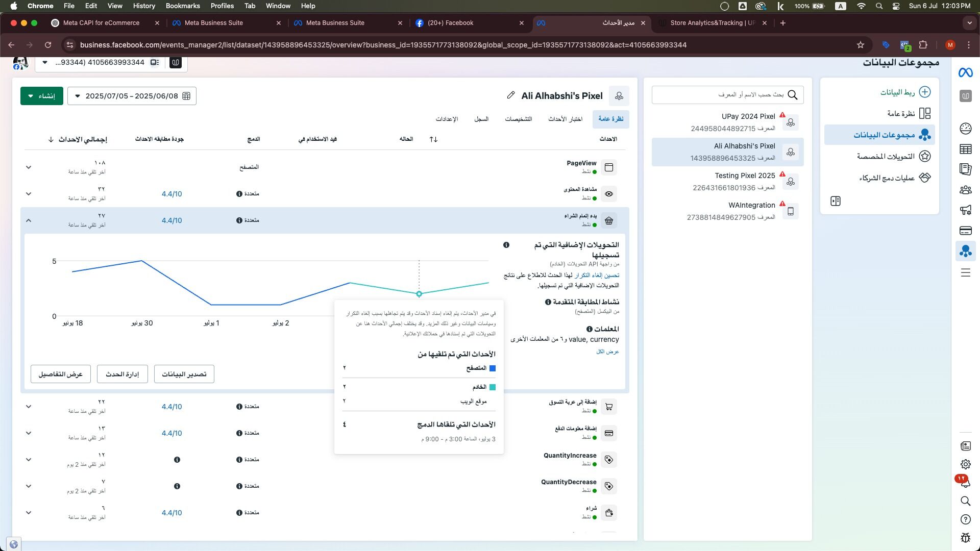The height and width of the screenshot is (551, 980).
Task: Click the connect data plus icon
Action: tap(924, 92)
